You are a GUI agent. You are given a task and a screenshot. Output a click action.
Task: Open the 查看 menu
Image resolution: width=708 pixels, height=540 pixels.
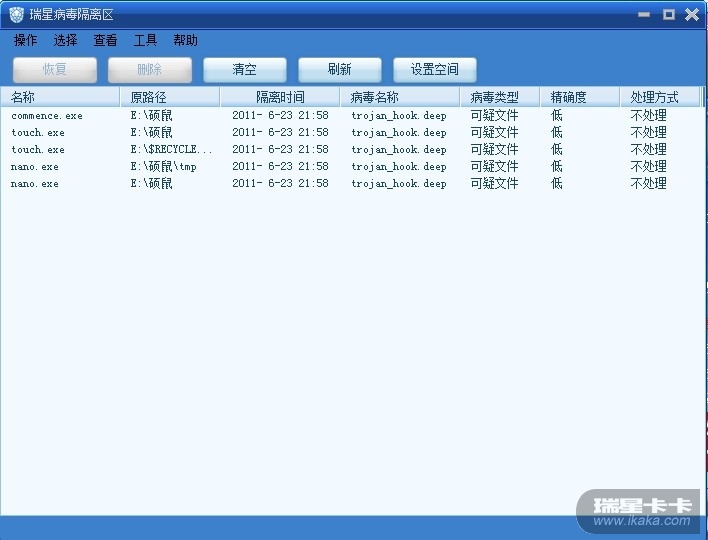click(x=105, y=40)
